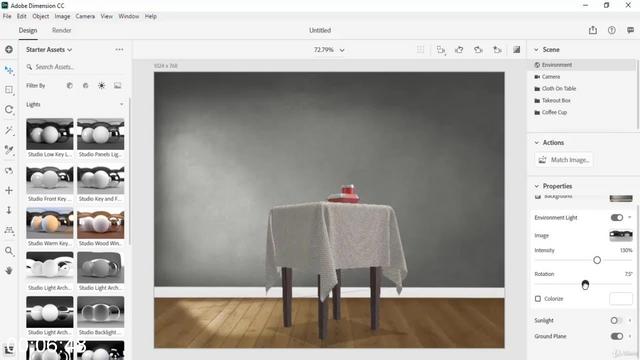This screenshot has width=640, height=360.
Task: Open the Starter Assets dropdown
Action: [49, 49]
